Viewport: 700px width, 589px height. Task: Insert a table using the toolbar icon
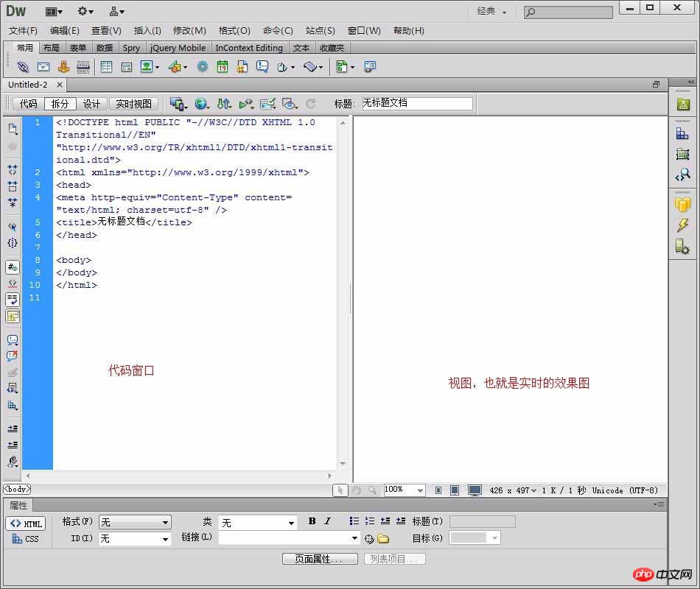pos(106,66)
